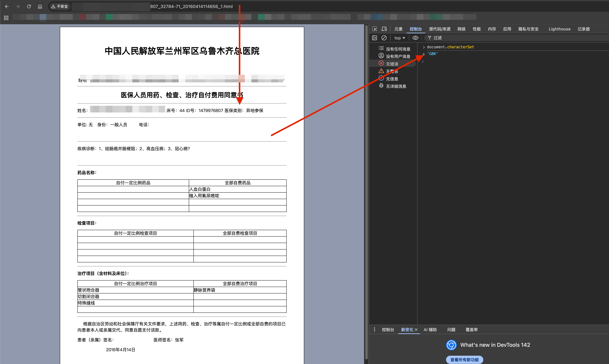This screenshot has width=609, height=364.
Task: Toggle the device emulation icon
Action: (384, 29)
